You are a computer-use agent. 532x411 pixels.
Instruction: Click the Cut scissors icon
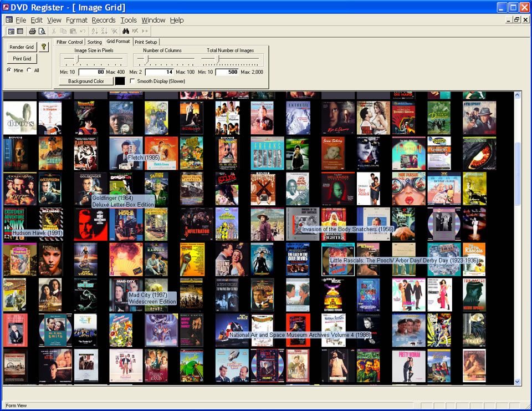click(x=54, y=31)
